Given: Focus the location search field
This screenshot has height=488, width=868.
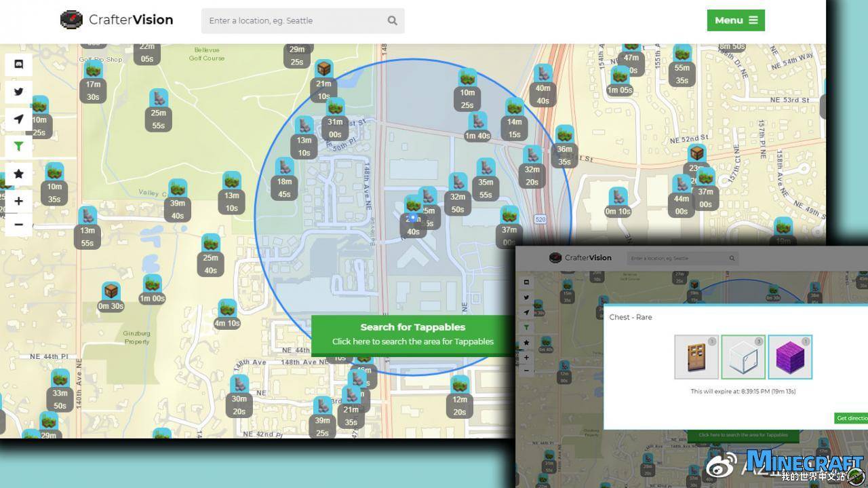Looking at the screenshot, I should (295, 20).
